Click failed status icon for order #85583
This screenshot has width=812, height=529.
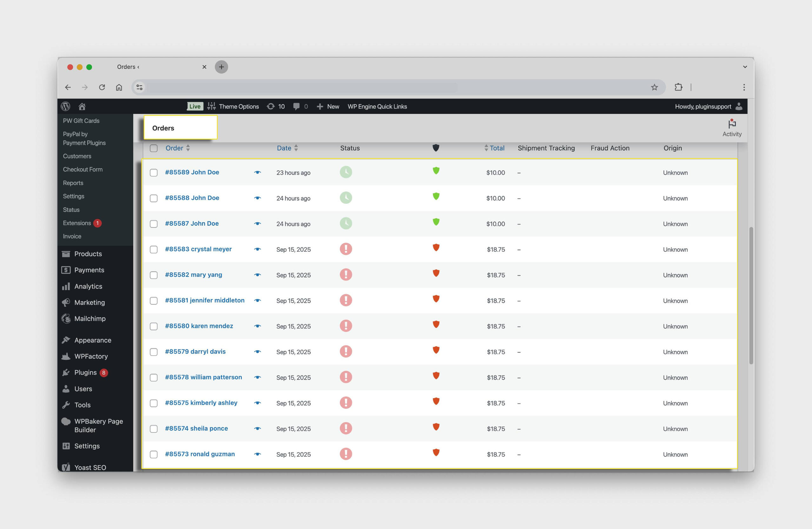click(x=346, y=249)
